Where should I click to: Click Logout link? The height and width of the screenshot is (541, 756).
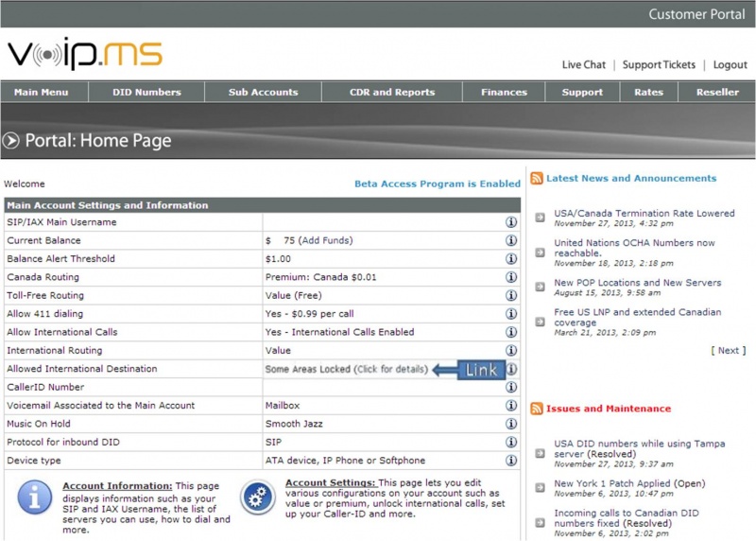[x=730, y=64]
